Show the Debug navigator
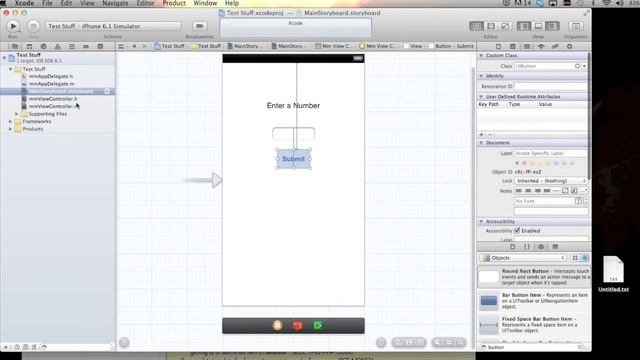This screenshot has height=360, width=640. [x=72, y=47]
